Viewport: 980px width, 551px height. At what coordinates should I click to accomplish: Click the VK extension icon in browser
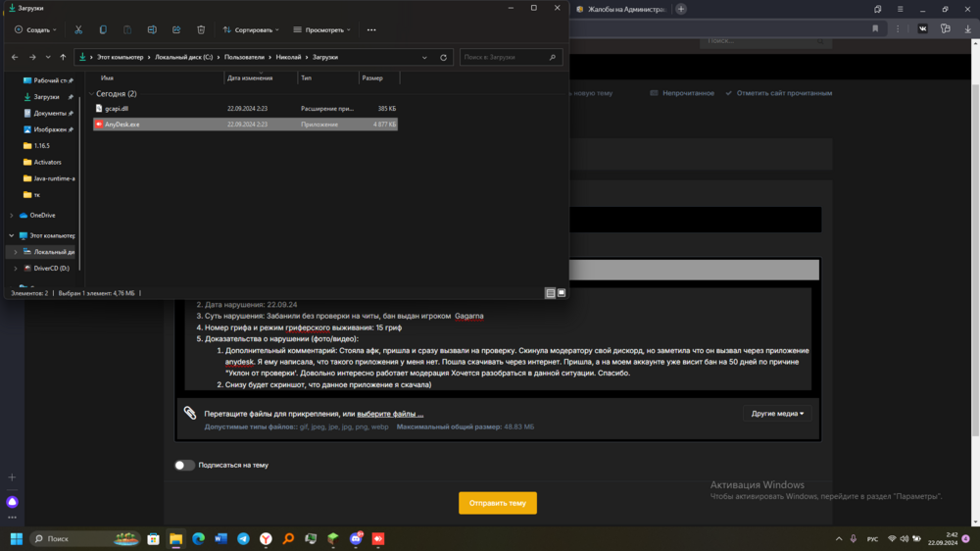tap(922, 28)
